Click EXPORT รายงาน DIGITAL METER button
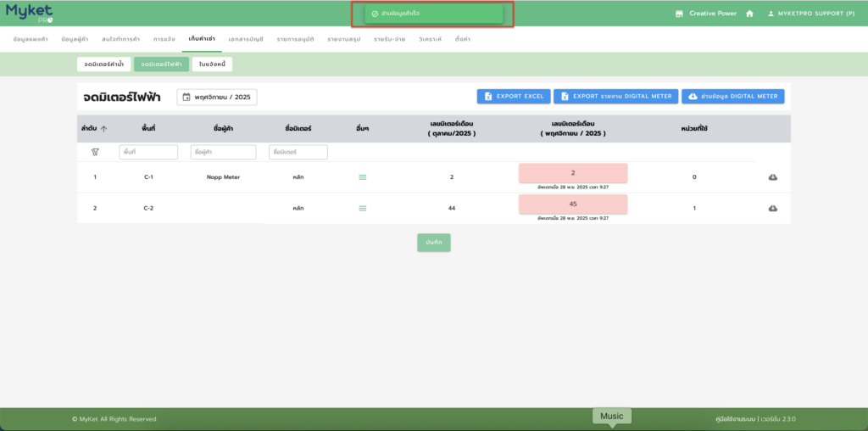 tap(615, 97)
